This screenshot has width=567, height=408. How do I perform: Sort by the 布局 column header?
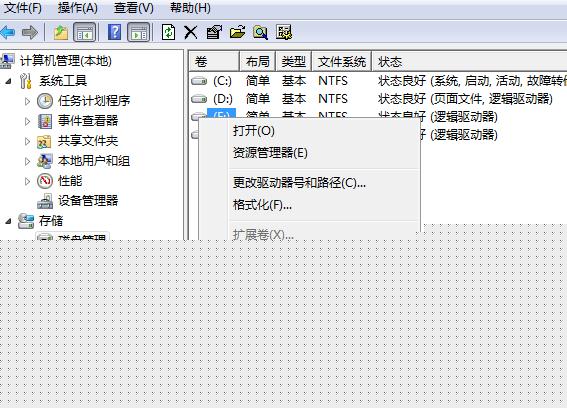click(x=257, y=61)
